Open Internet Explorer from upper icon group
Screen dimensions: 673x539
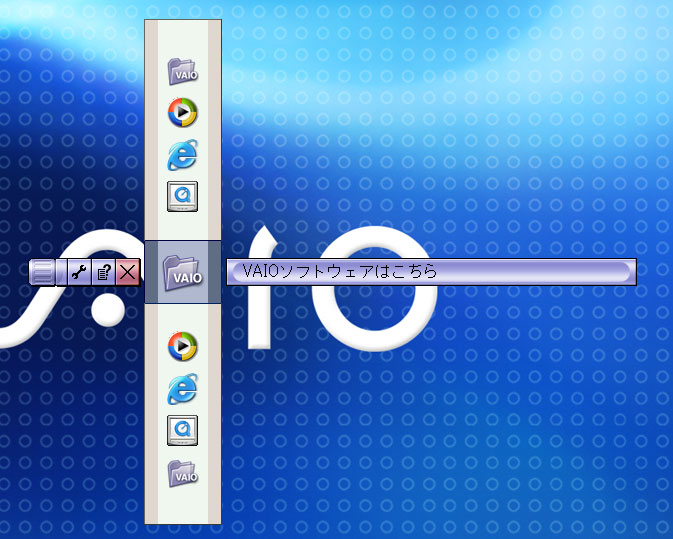pos(182,154)
